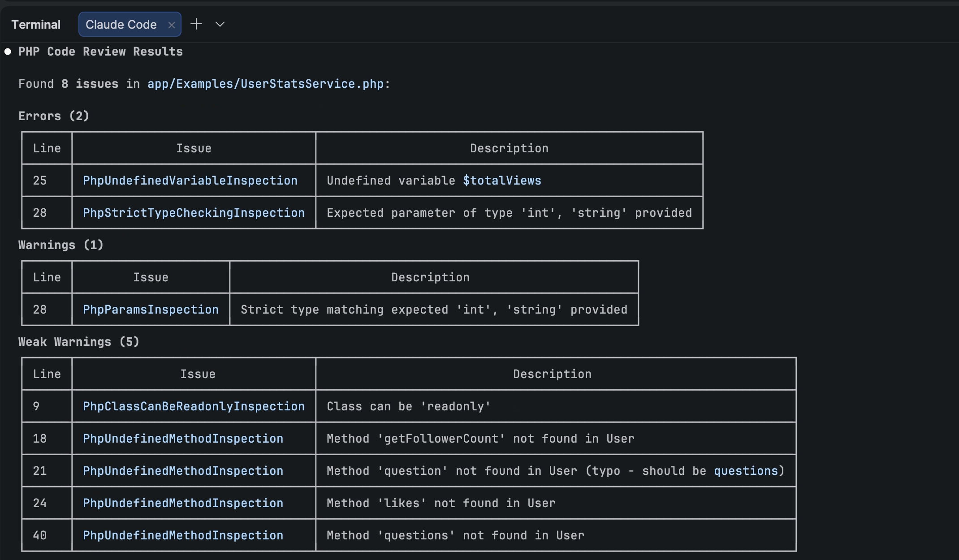Image resolution: width=959 pixels, height=560 pixels.
Task: Click the PhpStrictTypeCheckingInspection issue link
Action: (194, 213)
